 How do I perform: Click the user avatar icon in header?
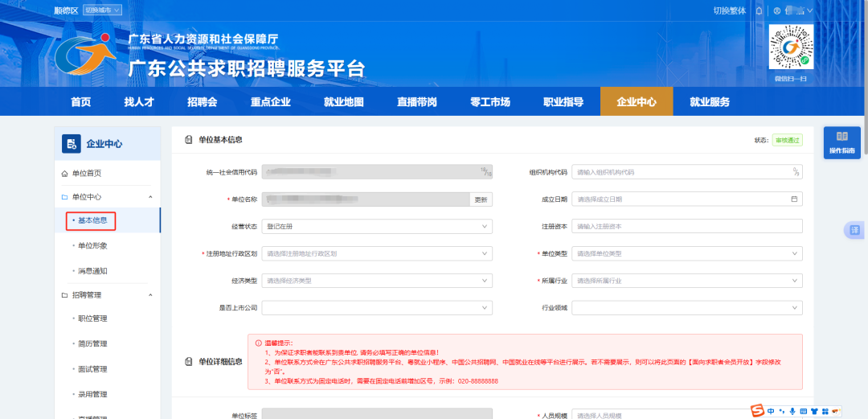(777, 10)
